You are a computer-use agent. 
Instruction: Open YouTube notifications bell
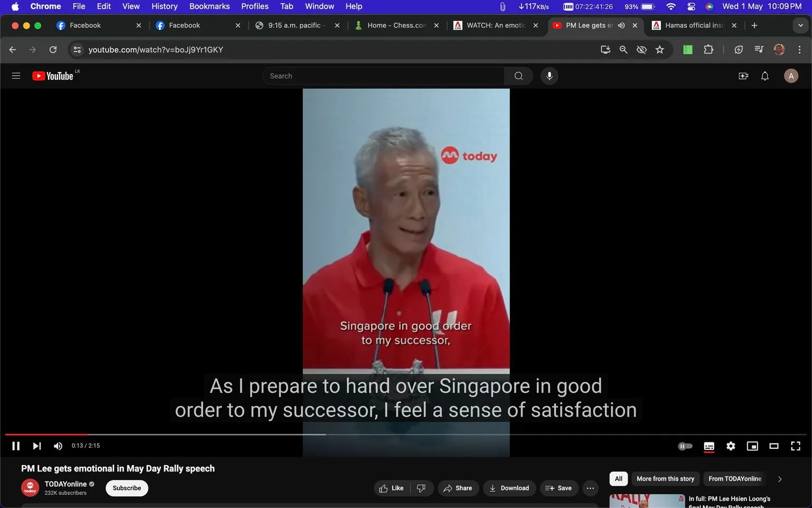pos(764,76)
